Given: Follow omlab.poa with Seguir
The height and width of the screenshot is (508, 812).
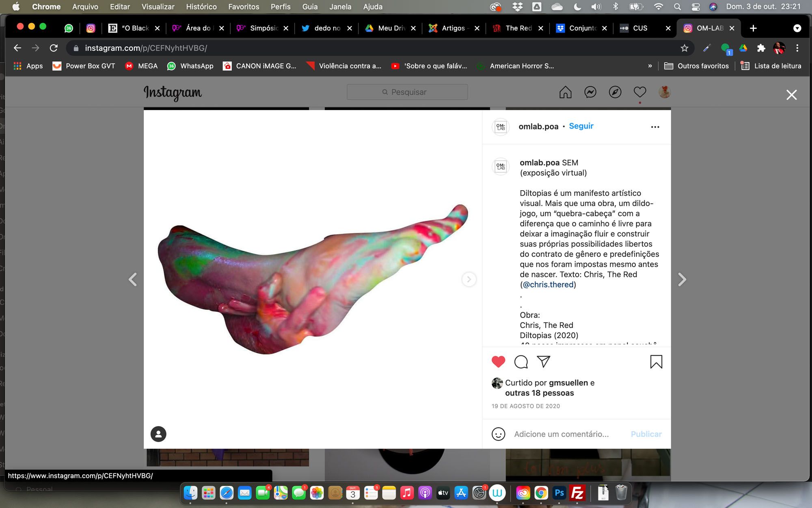Looking at the screenshot, I should pos(581,126).
